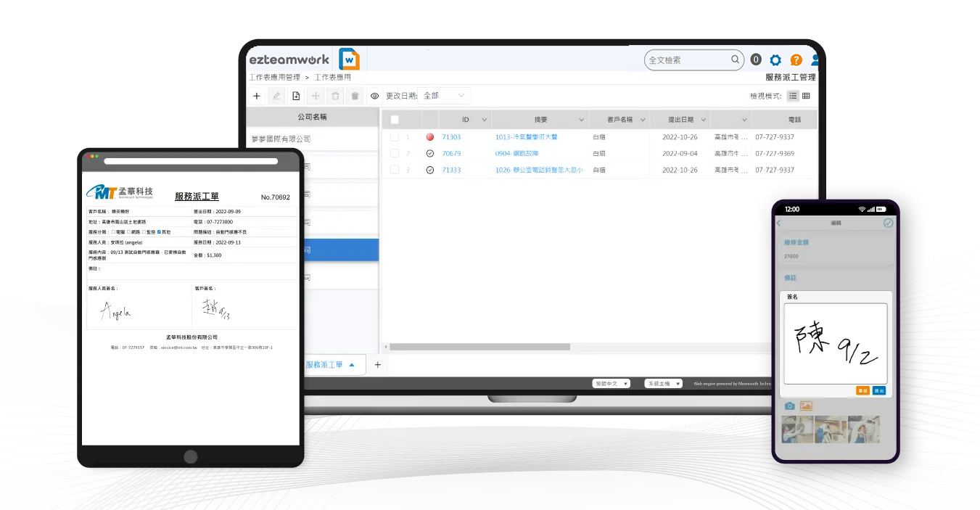This screenshot has width=980, height=510.
Task: Click the horizontal scrollbar under the table
Action: point(479,347)
